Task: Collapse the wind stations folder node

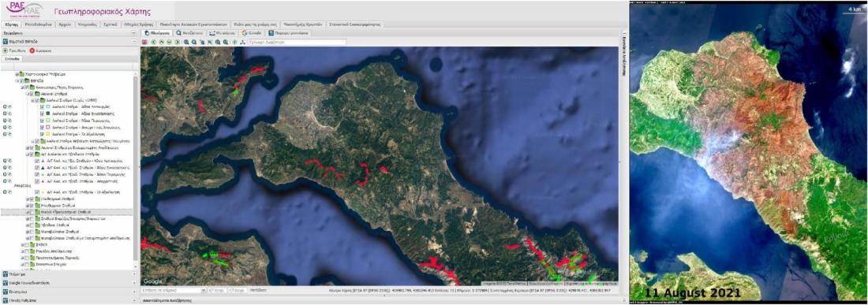Action: click(27, 94)
